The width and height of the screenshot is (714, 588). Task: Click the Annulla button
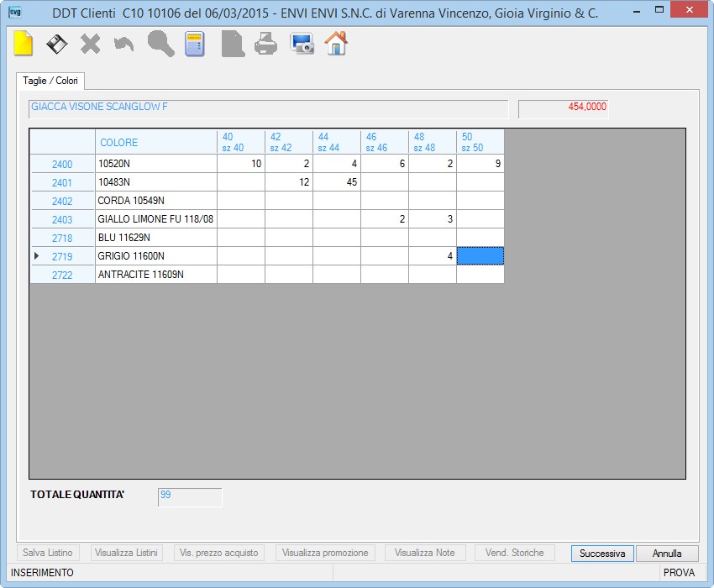pos(667,554)
